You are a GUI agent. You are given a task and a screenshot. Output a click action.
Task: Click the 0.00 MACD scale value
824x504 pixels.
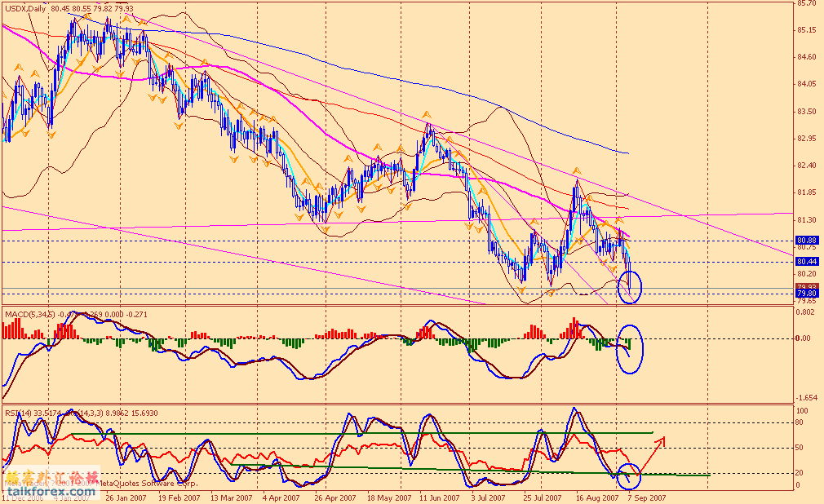[804, 338]
